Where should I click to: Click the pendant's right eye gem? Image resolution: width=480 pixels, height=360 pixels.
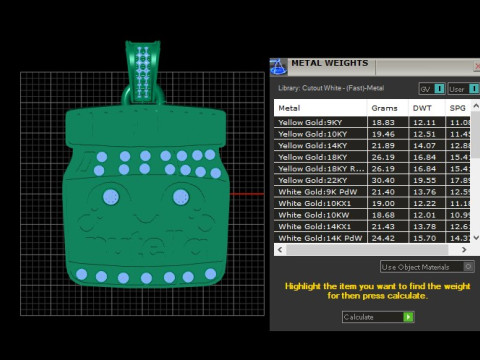pos(181,197)
